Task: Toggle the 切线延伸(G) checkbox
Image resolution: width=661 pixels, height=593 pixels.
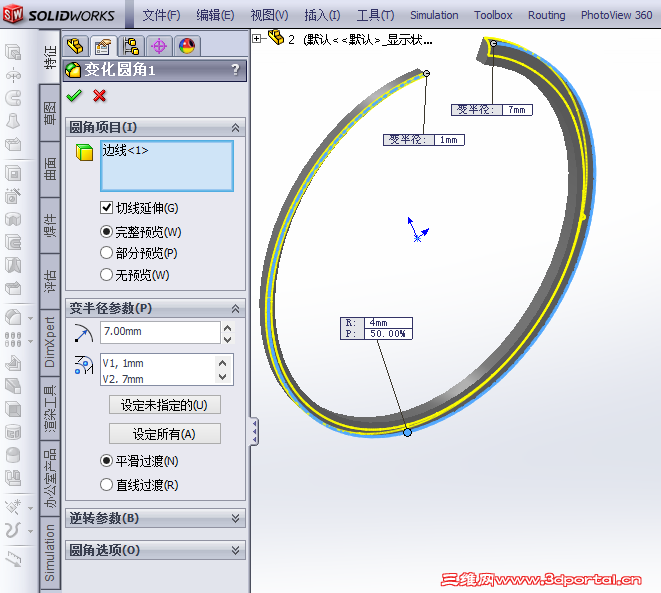Action: coord(107,207)
